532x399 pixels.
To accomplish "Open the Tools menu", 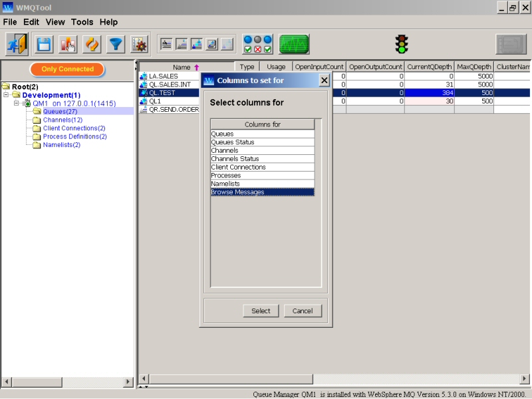I will (x=82, y=22).
